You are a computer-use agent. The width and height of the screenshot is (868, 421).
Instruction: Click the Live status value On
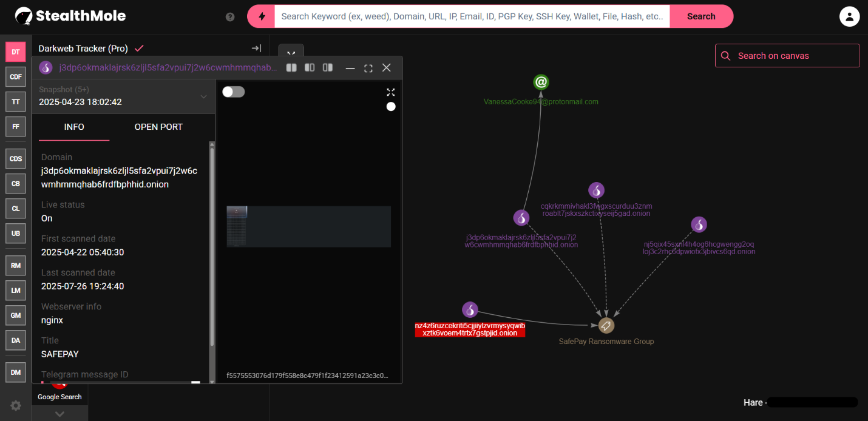[x=47, y=218]
